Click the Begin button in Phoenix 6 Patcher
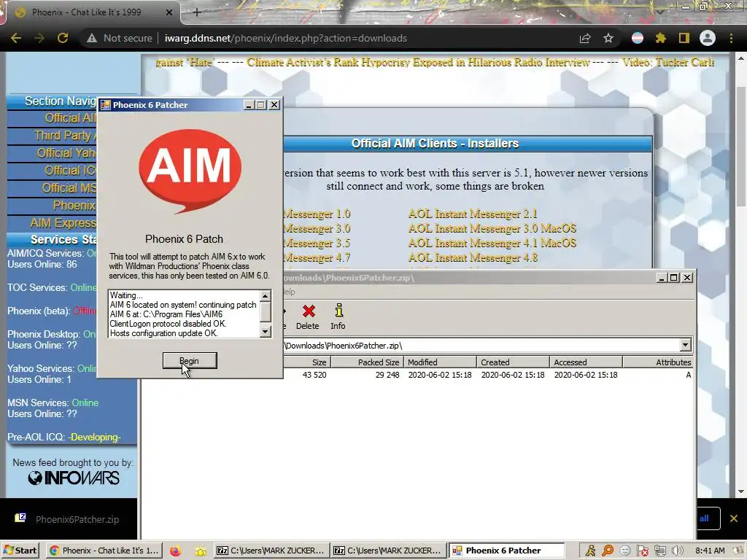747x560 pixels. [190, 360]
